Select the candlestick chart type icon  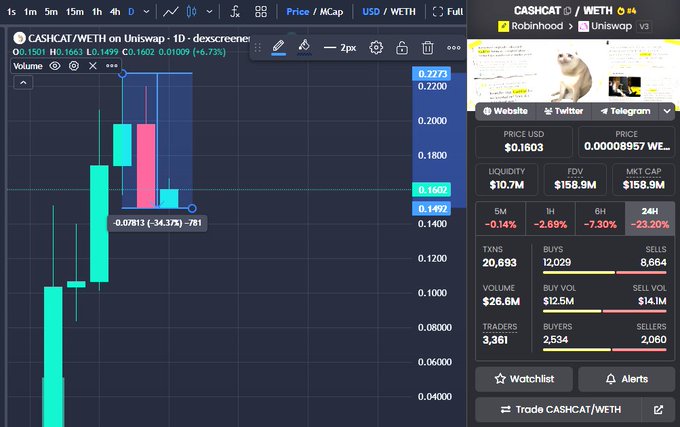[x=191, y=12]
